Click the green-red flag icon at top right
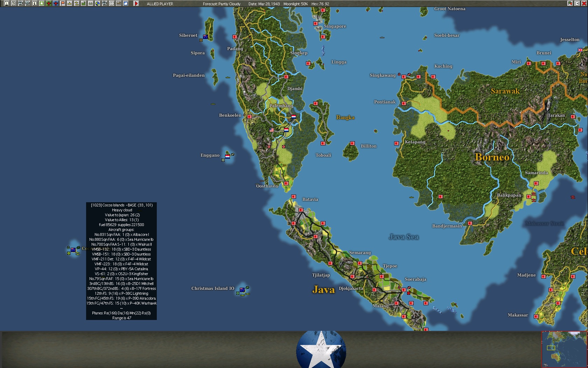This screenshot has width=588, height=368. (x=570, y=4)
